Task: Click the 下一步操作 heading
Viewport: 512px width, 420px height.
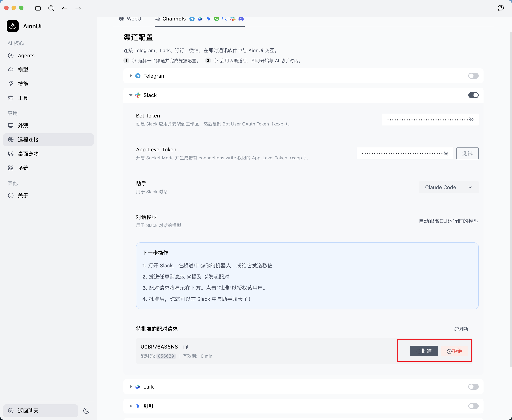Action: (x=155, y=253)
